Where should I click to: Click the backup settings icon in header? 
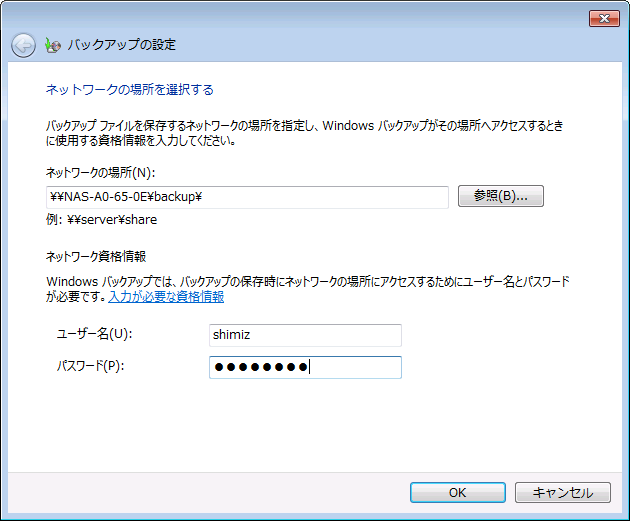point(52,45)
